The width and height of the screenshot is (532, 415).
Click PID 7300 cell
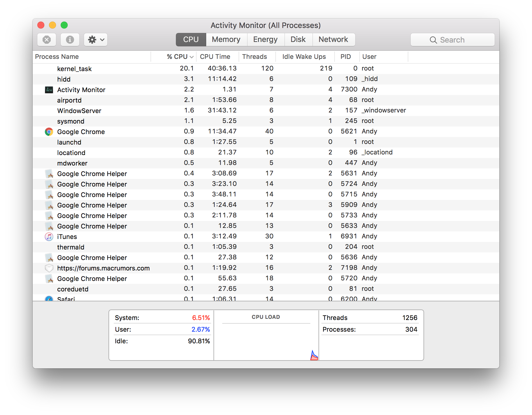pyautogui.click(x=349, y=89)
